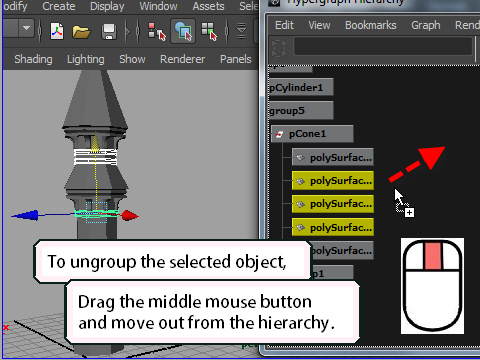Click the Hypergraph text input field
The image size is (480, 360).
pyautogui.click(x=383, y=46)
